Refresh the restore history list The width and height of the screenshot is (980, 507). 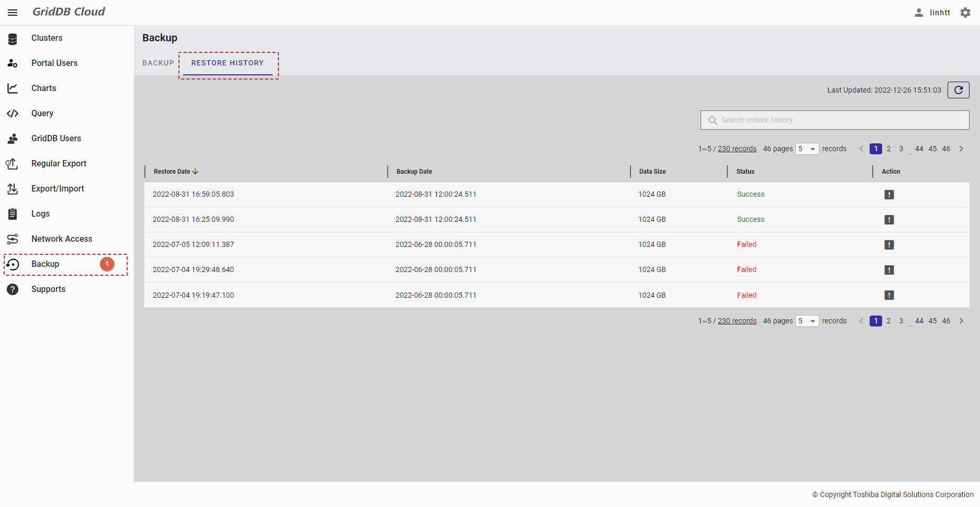(958, 90)
